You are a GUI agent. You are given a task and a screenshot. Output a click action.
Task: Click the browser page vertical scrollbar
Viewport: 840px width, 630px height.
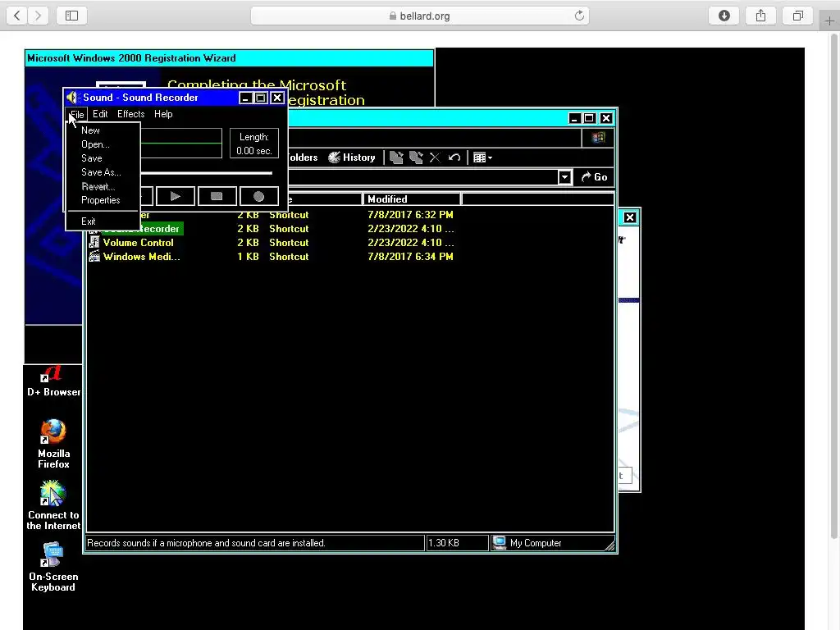click(x=834, y=286)
